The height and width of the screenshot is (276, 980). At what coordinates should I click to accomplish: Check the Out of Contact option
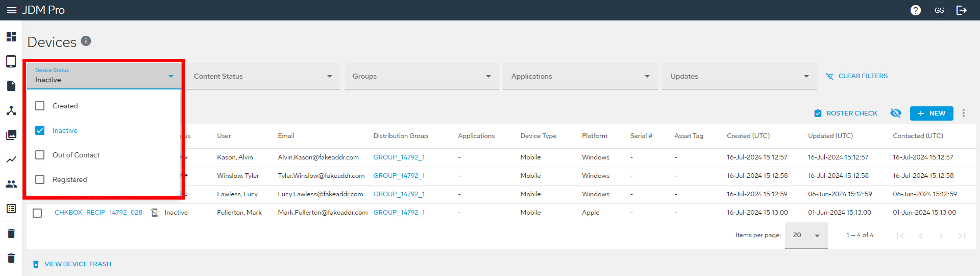point(40,155)
